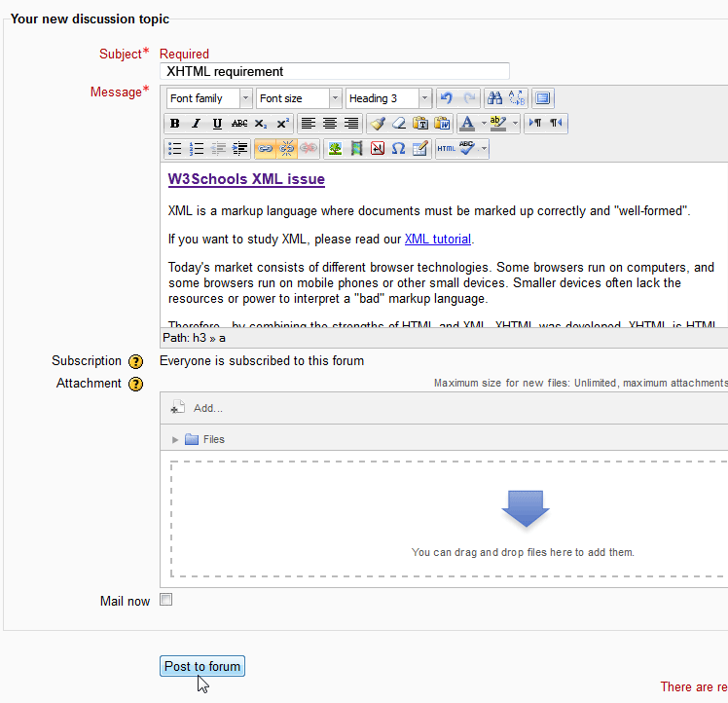Center align the text

[x=329, y=124]
